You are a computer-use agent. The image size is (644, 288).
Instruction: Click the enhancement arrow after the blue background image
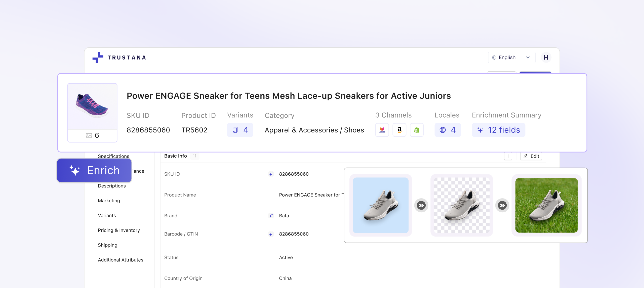421,205
